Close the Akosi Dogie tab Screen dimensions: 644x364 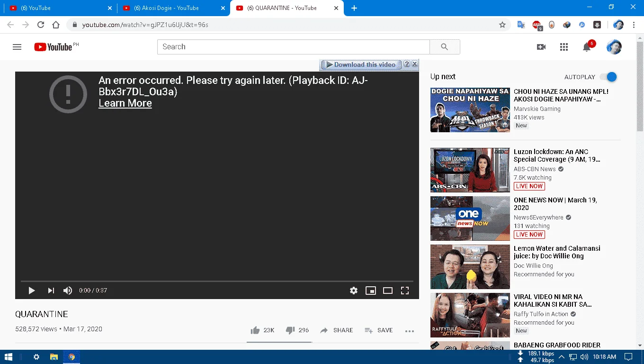[x=223, y=8]
